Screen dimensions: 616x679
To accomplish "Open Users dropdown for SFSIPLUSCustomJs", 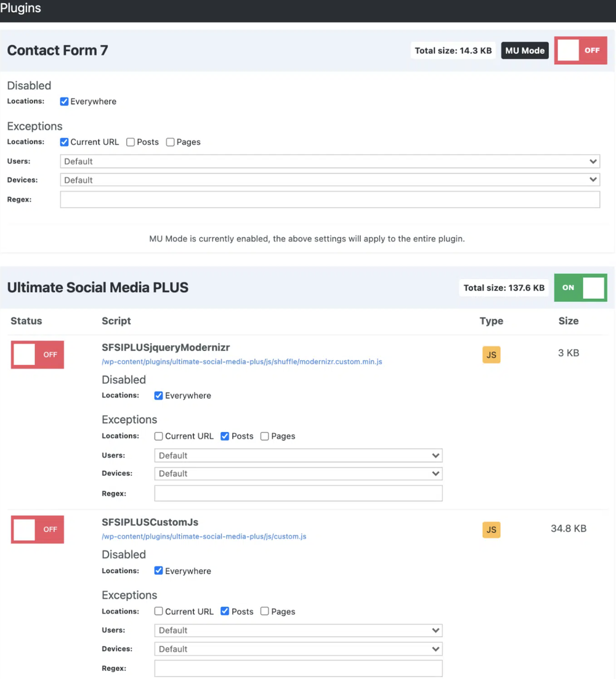I will (298, 630).
